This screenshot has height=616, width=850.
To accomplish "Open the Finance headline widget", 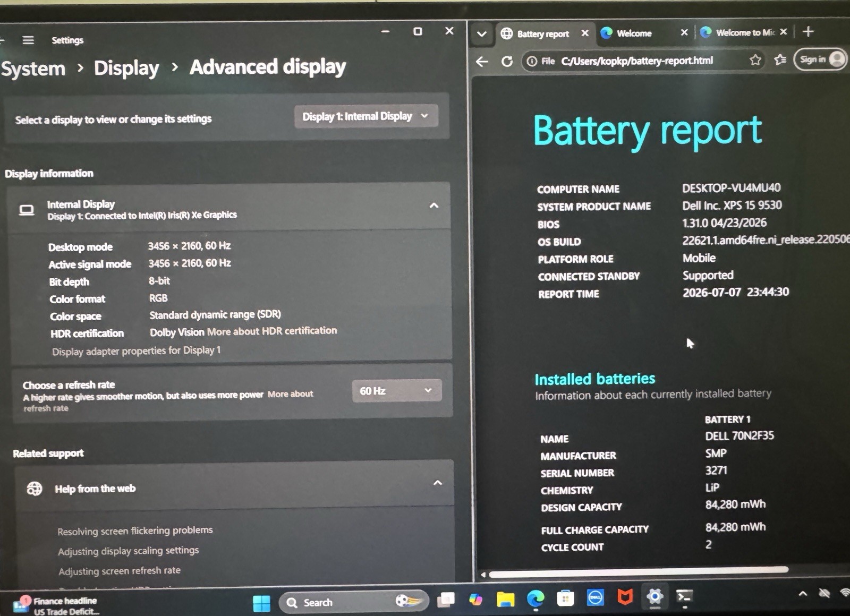I will (x=56, y=605).
